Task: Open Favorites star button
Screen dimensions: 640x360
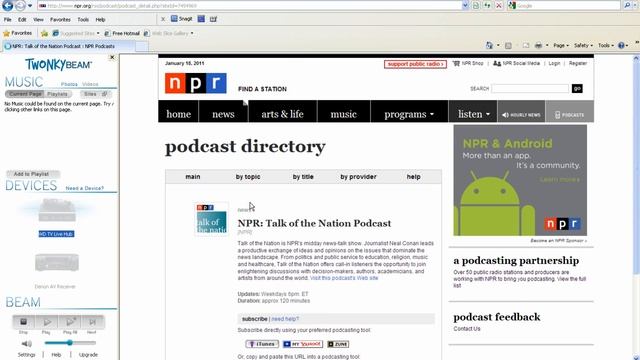Action: [x=17, y=33]
